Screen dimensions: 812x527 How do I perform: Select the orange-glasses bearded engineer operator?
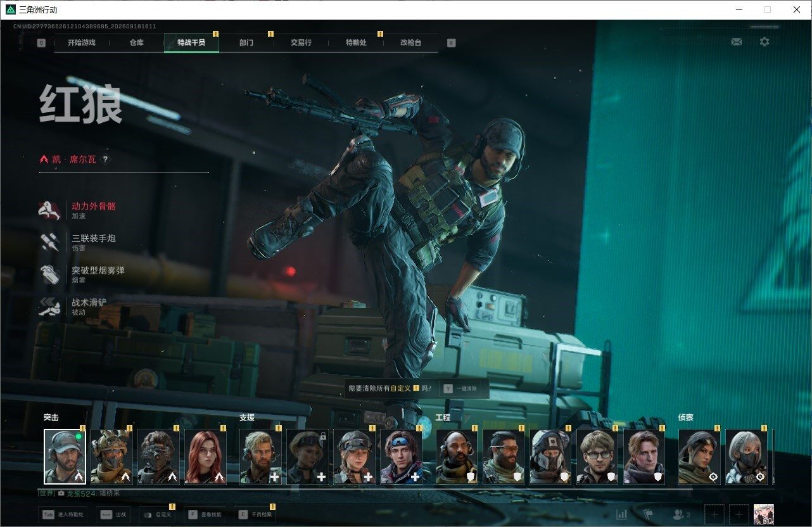coord(504,457)
